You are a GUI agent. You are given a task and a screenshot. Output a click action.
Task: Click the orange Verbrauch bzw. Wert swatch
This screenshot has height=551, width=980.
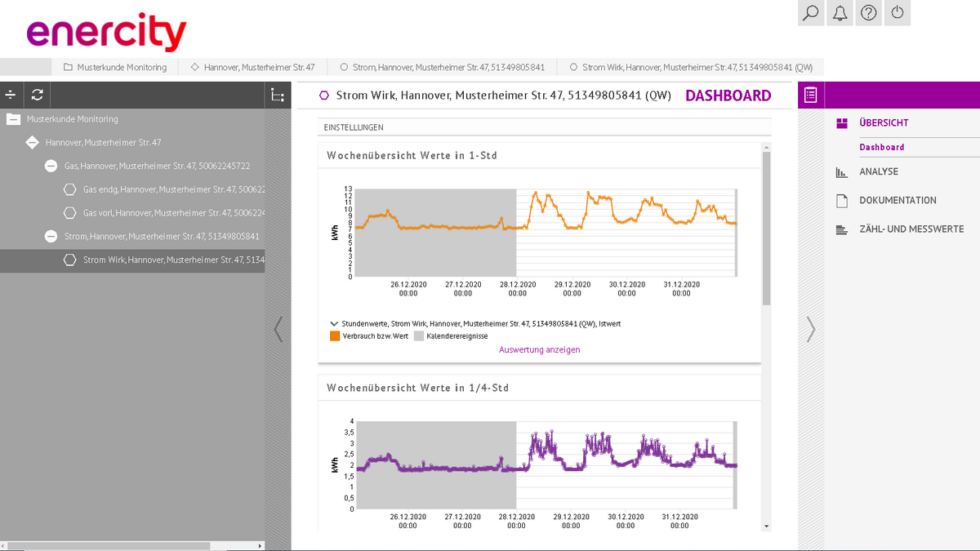tap(335, 336)
